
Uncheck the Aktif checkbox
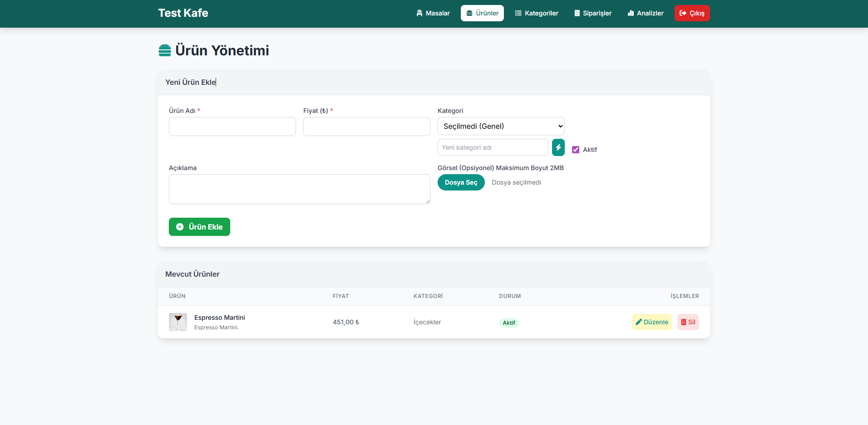pyautogui.click(x=576, y=150)
